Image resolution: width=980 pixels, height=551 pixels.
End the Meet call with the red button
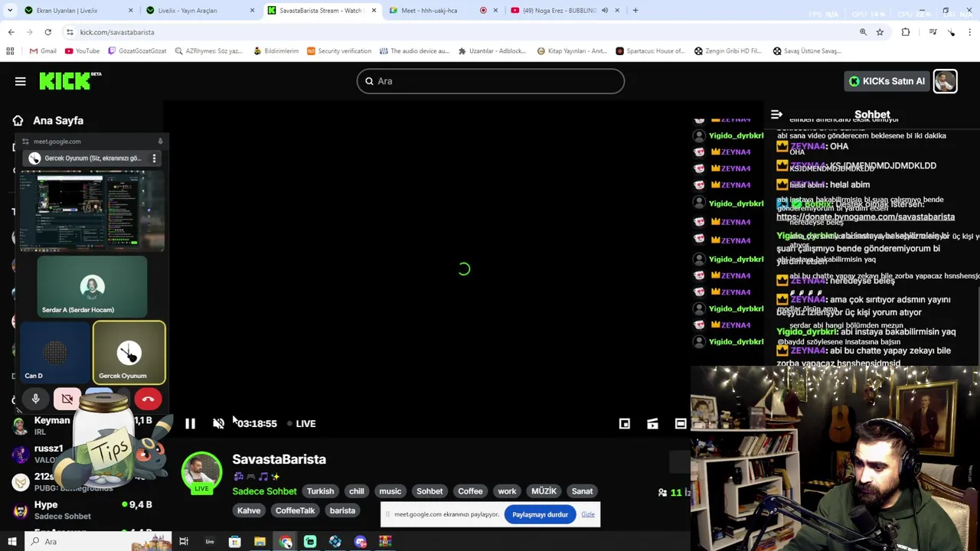click(x=148, y=399)
